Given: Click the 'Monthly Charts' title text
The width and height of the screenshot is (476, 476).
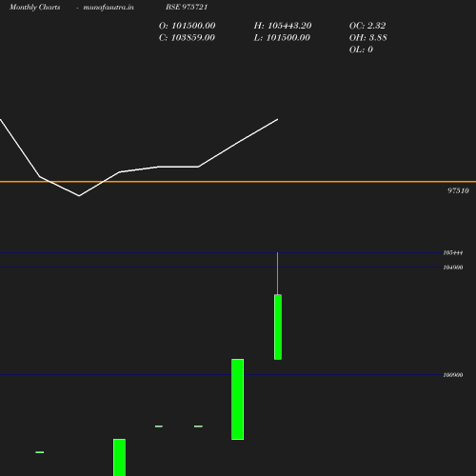Looking at the screenshot, I should (35, 7).
